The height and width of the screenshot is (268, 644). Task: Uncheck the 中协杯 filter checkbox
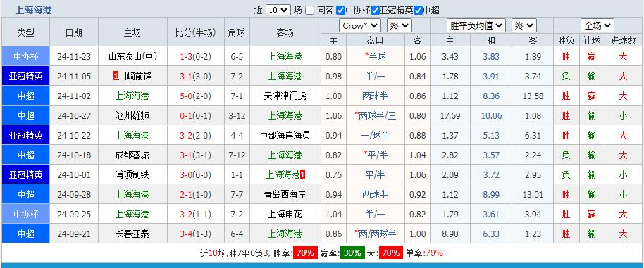tap(340, 11)
